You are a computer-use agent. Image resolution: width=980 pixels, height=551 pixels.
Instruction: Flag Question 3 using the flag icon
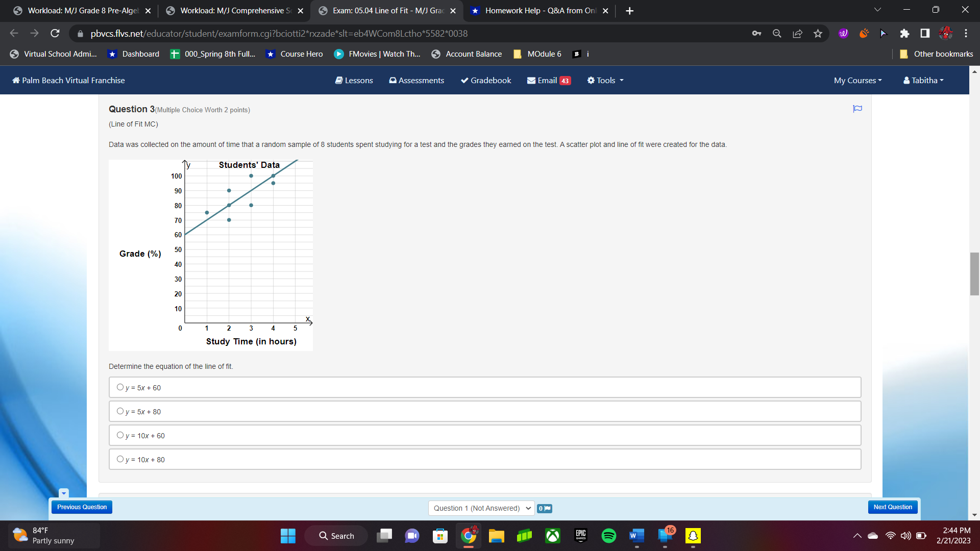pos(857,108)
